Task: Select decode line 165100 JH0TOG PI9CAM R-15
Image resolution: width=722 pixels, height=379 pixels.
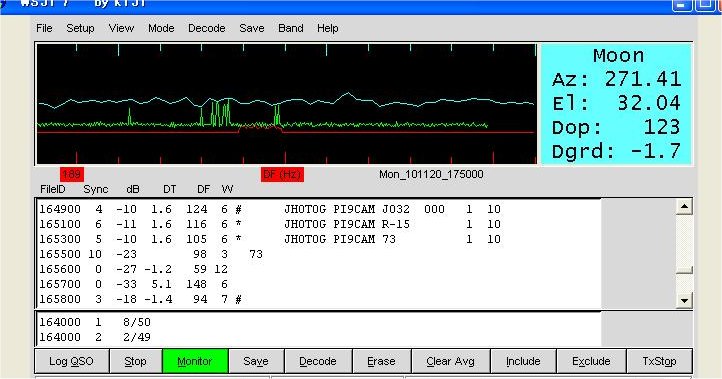Action: pos(270,224)
